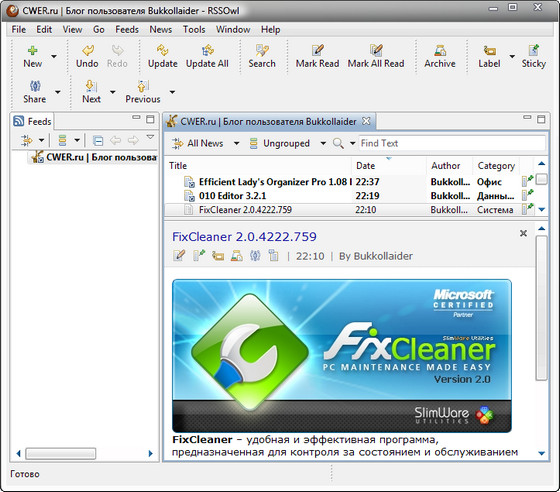Viewport: 560px width, 492px height.
Task: Toggle sticky pin on 010 Editor row
Action: pos(528,195)
